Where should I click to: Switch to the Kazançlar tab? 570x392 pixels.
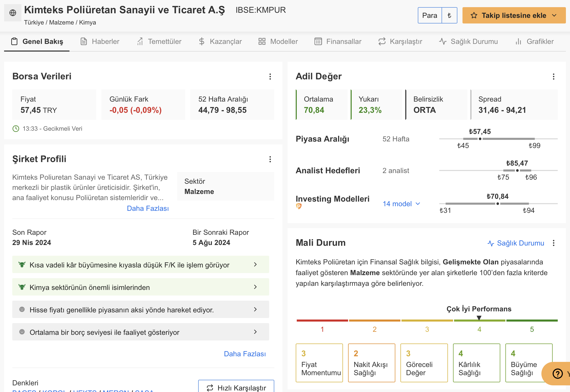click(x=220, y=41)
